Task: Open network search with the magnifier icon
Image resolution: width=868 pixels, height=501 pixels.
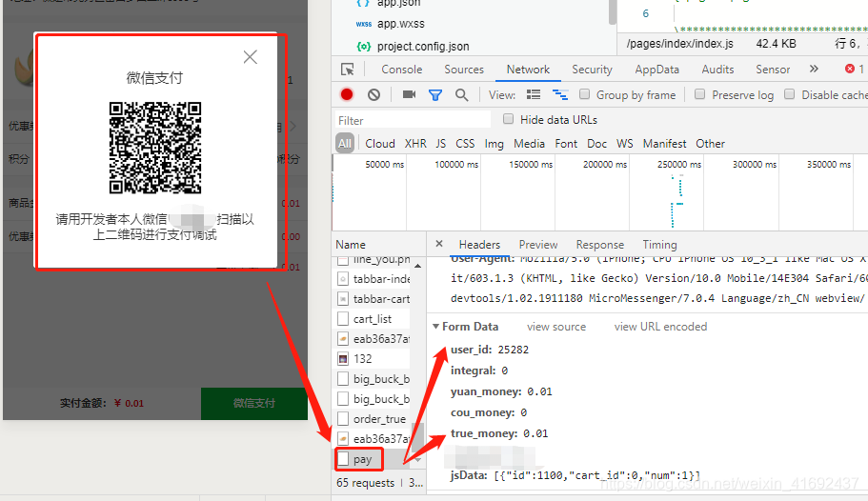Action: [462, 94]
